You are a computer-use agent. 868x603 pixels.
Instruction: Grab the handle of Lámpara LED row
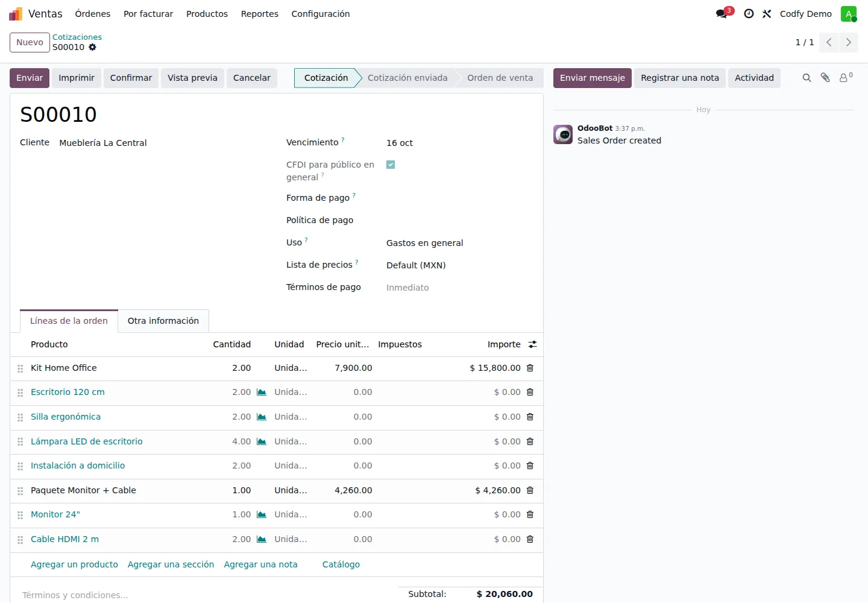tap(20, 442)
